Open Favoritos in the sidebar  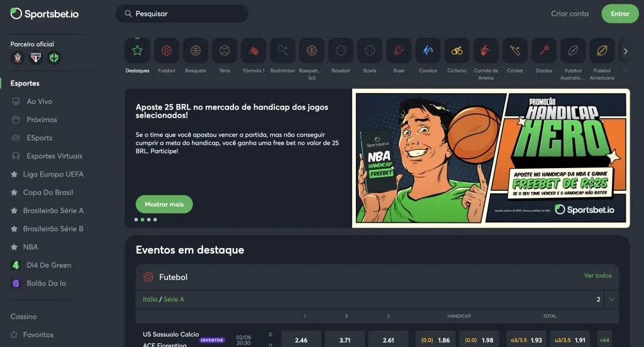click(x=38, y=334)
